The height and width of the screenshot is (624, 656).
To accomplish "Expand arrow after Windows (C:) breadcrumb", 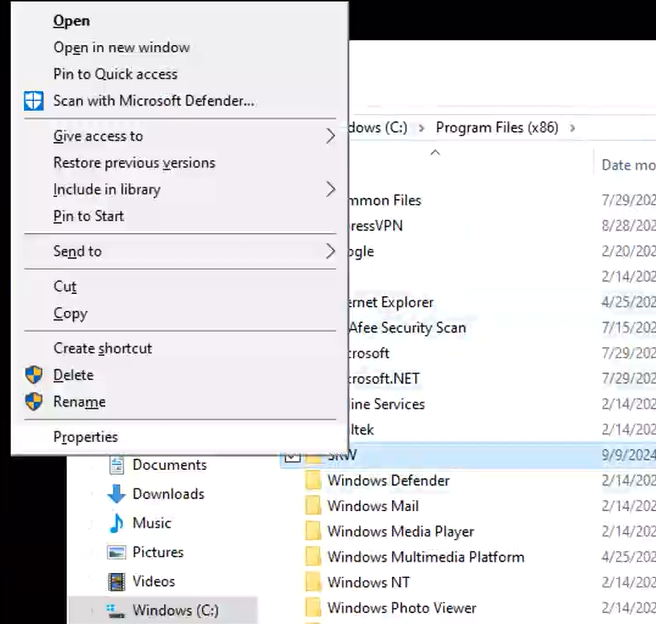I will pyautogui.click(x=421, y=128).
